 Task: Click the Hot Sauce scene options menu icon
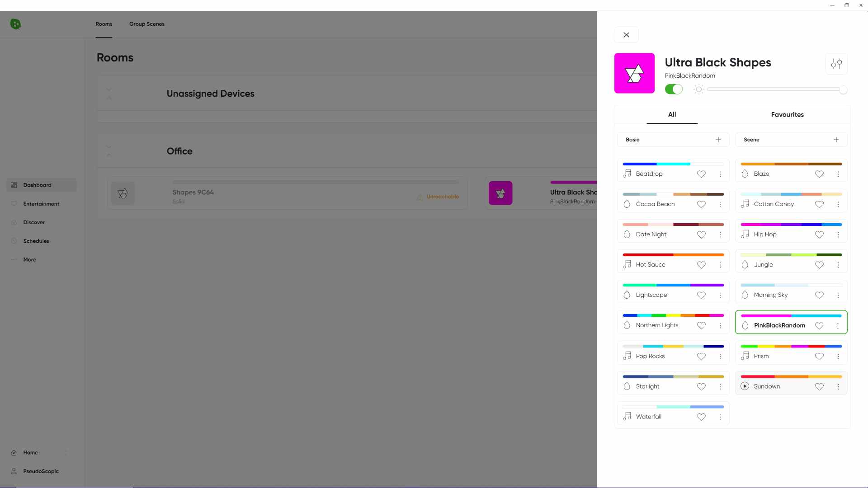720,264
